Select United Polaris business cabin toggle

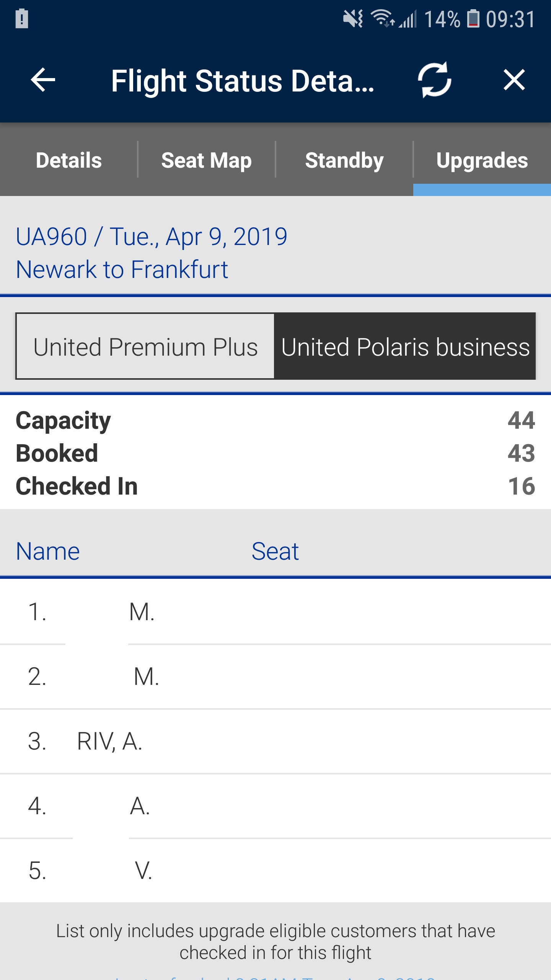pos(405,347)
